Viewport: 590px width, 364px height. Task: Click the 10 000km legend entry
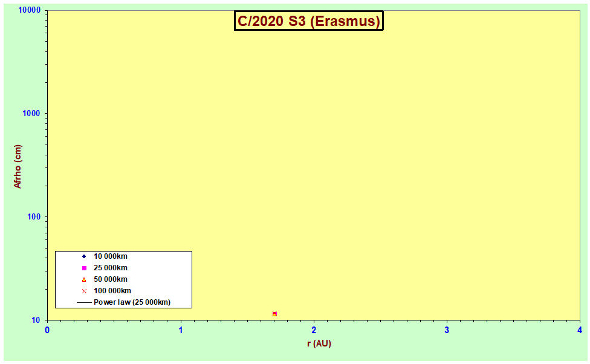tap(111, 256)
